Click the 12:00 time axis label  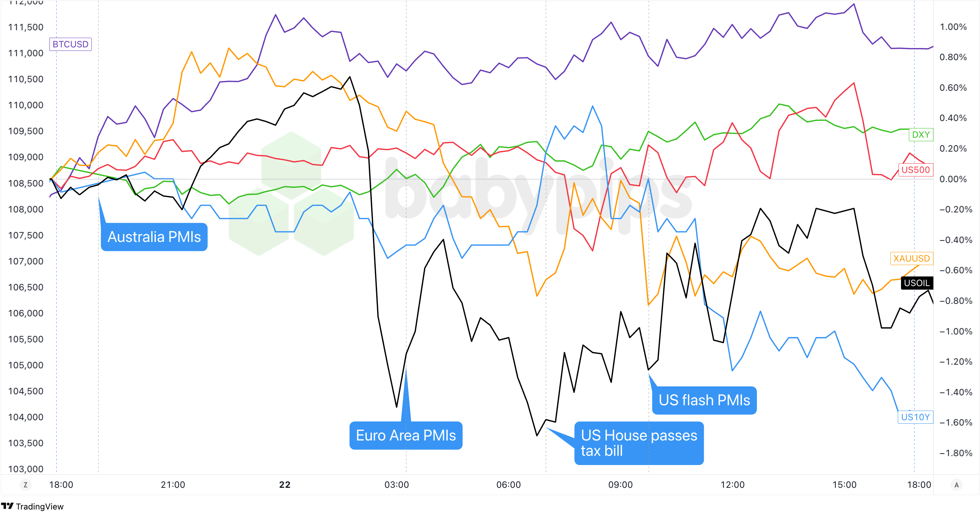click(x=732, y=485)
